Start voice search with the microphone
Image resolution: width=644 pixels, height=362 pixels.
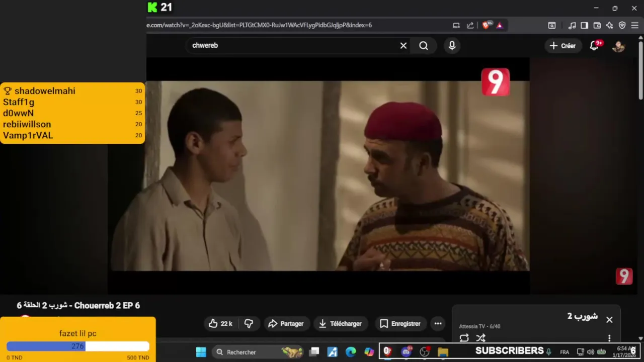(x=452, y=46)
